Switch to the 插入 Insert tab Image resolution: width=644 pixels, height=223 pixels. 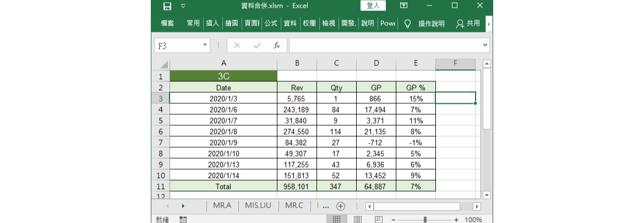click(213, 24)
